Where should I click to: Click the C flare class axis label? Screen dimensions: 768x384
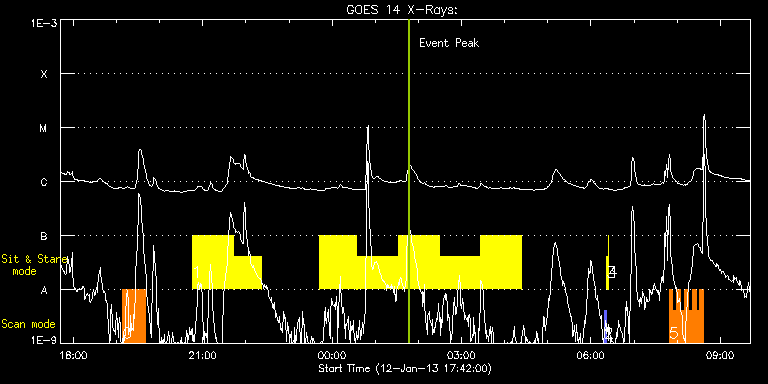44,182
